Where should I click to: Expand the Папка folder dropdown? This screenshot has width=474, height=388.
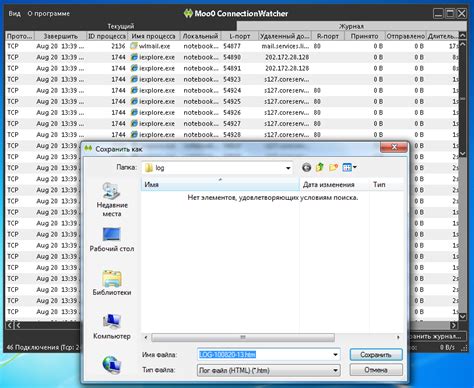[x=288, y=168]
